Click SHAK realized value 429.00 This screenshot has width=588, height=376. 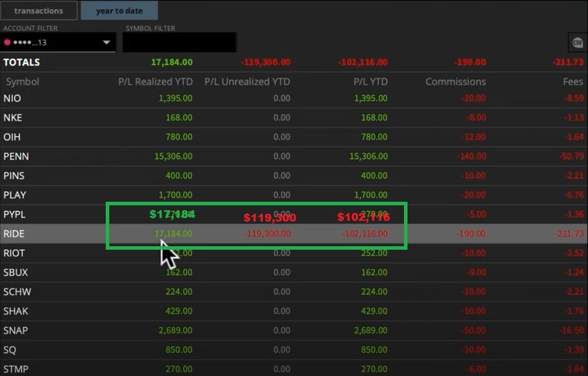pos(179,310)
